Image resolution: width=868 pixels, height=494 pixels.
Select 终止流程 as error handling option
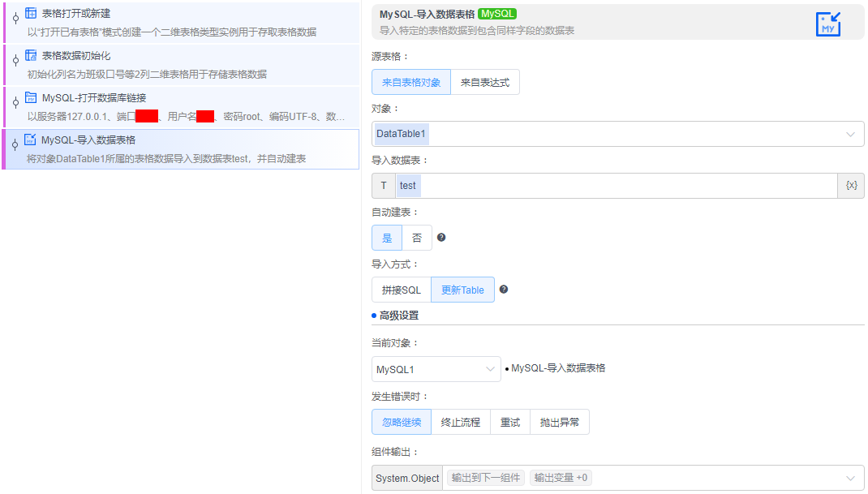[461, 421]
